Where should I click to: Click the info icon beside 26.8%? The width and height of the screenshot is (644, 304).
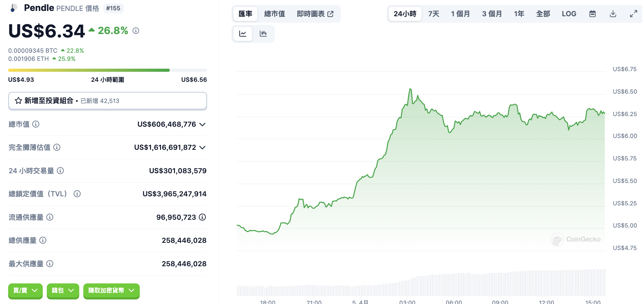(x=136, y=31)
